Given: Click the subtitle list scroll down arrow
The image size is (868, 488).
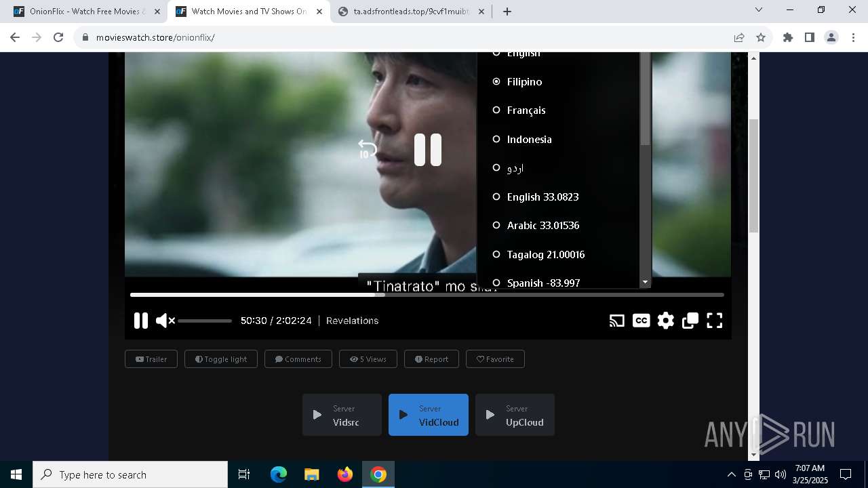Looking at the screenshot, I should [x=645, y=282].
